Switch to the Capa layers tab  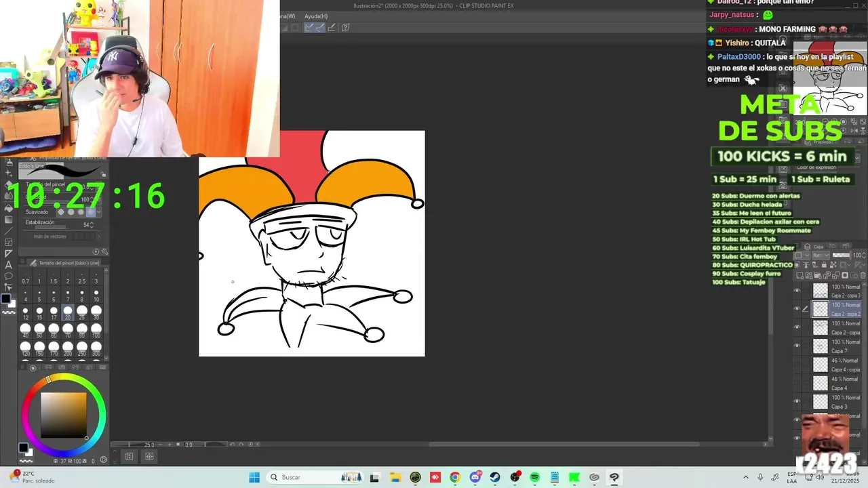tap(814, 247)
